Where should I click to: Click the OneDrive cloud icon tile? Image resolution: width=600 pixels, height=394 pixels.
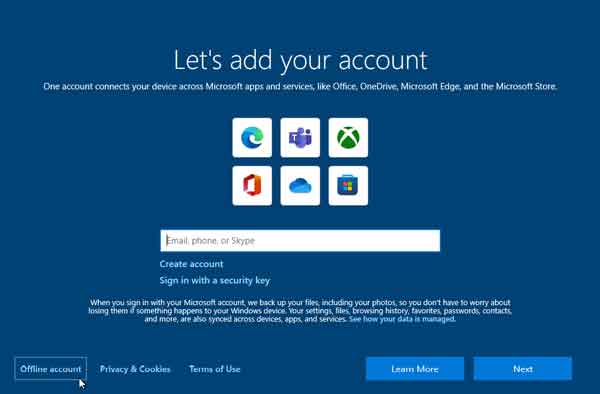click(x=300, y=186)
